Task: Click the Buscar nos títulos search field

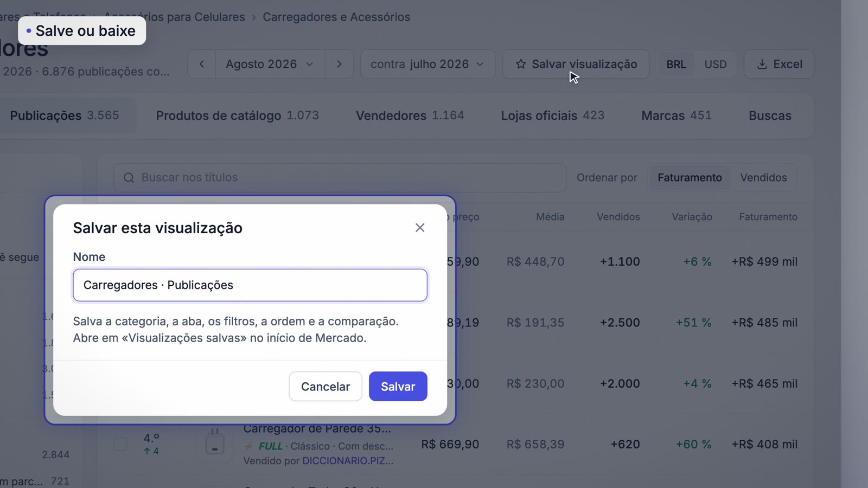Action: click(340, 178)
